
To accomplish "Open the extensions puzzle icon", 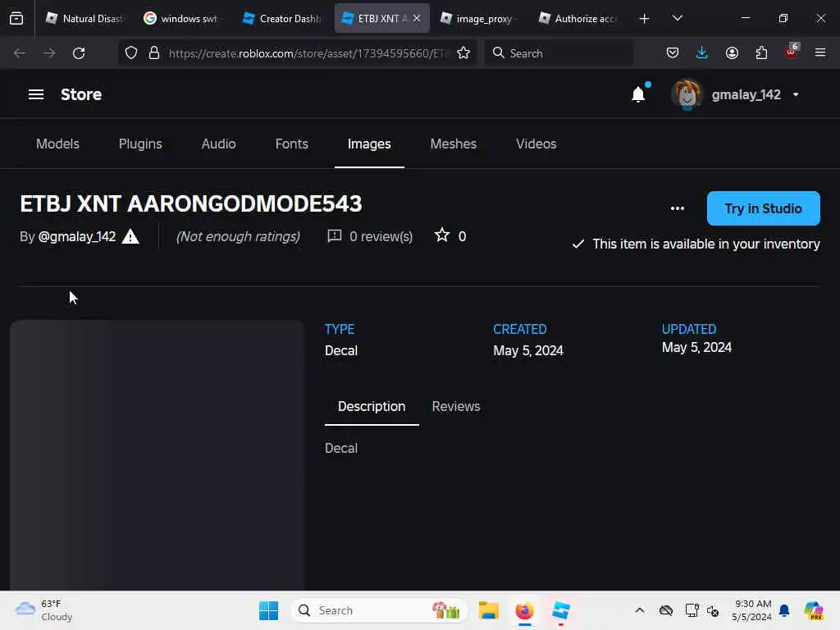I will point(761,53).
